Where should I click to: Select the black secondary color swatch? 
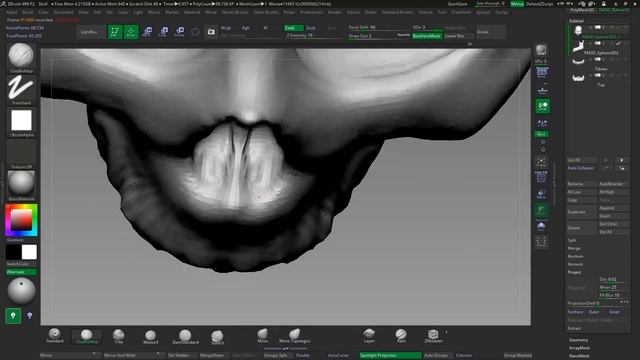[13, 252]
